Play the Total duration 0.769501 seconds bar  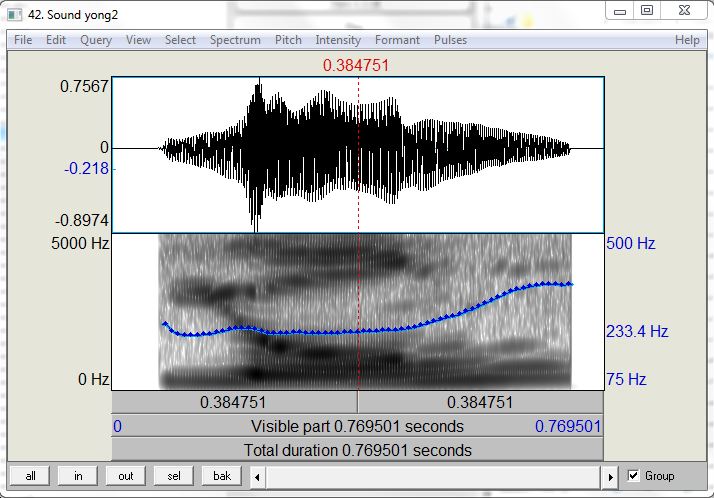[x=357, y=450]
